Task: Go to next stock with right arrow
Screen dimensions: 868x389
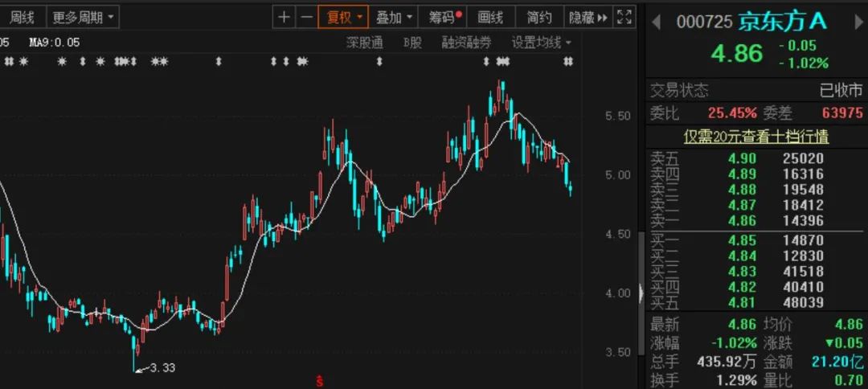Action: [859, 23]
